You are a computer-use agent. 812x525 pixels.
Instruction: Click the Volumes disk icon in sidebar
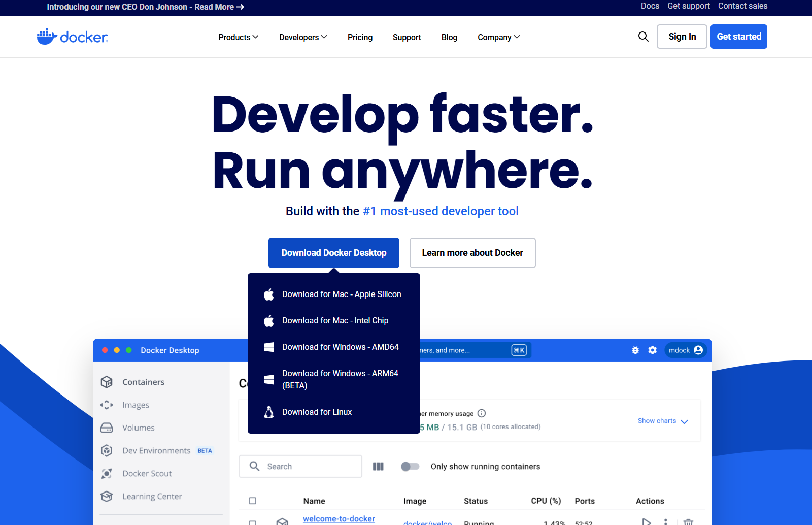[x=107, y=428]
